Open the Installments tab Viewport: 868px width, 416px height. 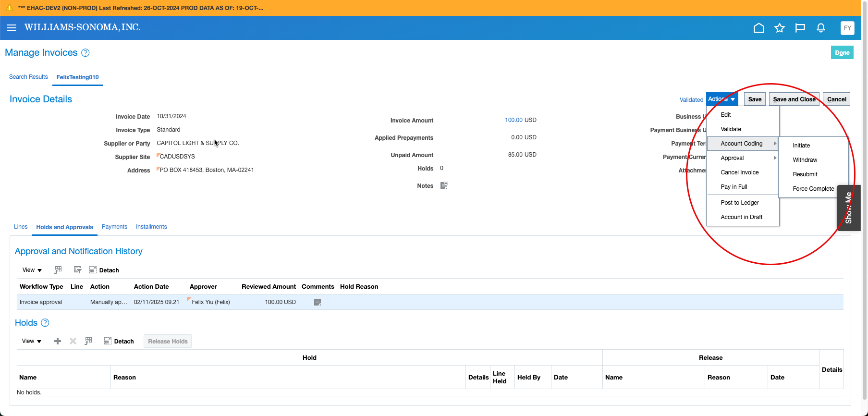151,227
